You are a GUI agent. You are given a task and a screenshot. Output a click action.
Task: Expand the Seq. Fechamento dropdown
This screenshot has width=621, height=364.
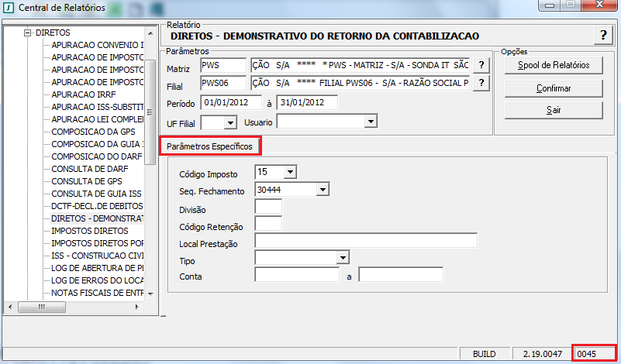[323, 190]
